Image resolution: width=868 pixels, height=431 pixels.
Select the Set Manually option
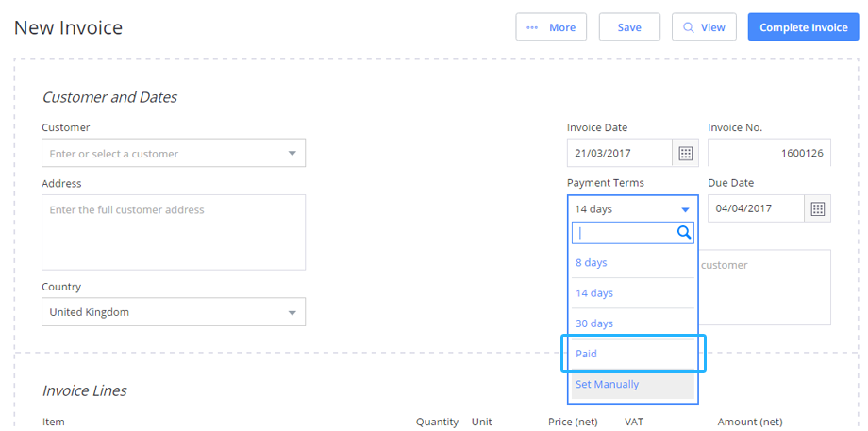click(633, 385)
